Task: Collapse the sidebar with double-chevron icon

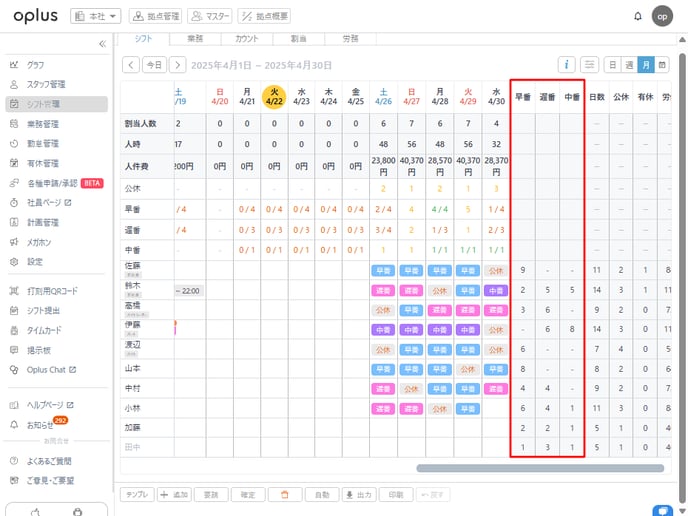Action: click(x=101, y=44)
